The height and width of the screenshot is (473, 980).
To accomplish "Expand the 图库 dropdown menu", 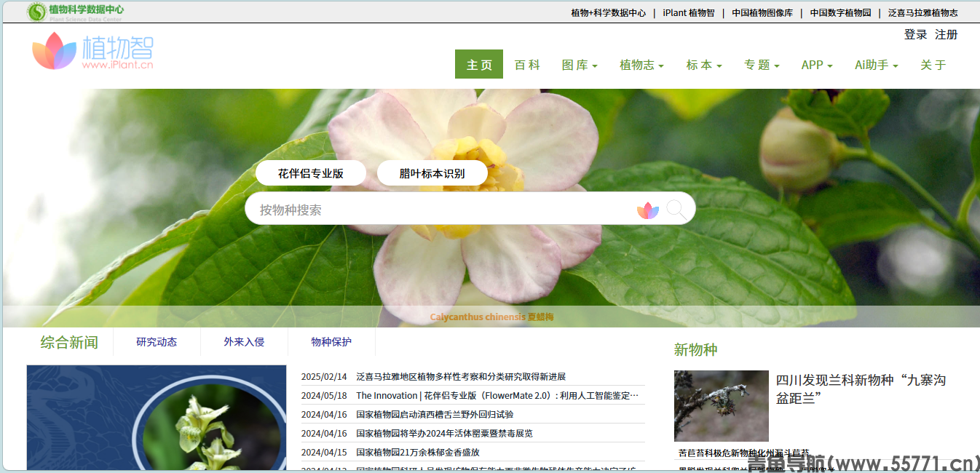I will pos(580,65).
